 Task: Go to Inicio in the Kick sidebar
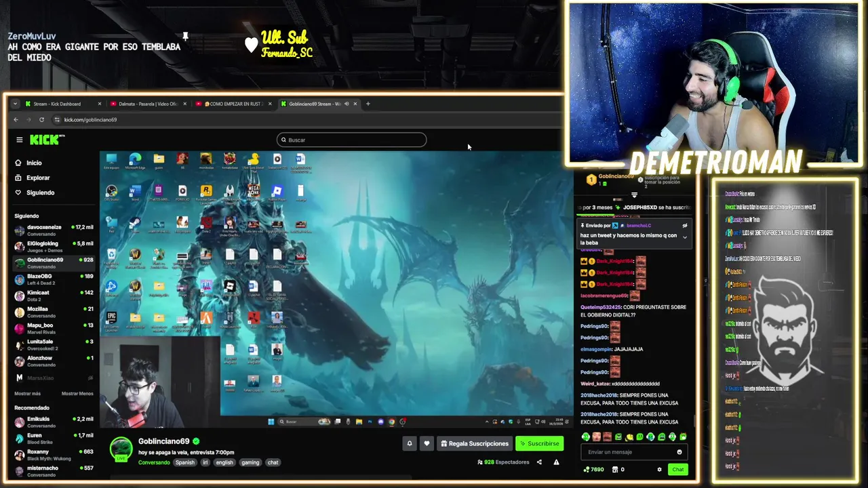tap(34, 163)
